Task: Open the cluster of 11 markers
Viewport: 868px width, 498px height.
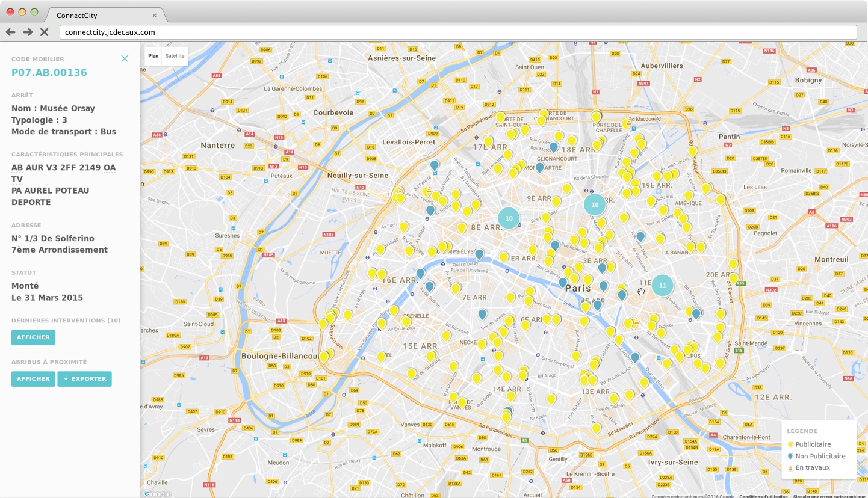Action: pyautogui.click(x=663, y=285)
